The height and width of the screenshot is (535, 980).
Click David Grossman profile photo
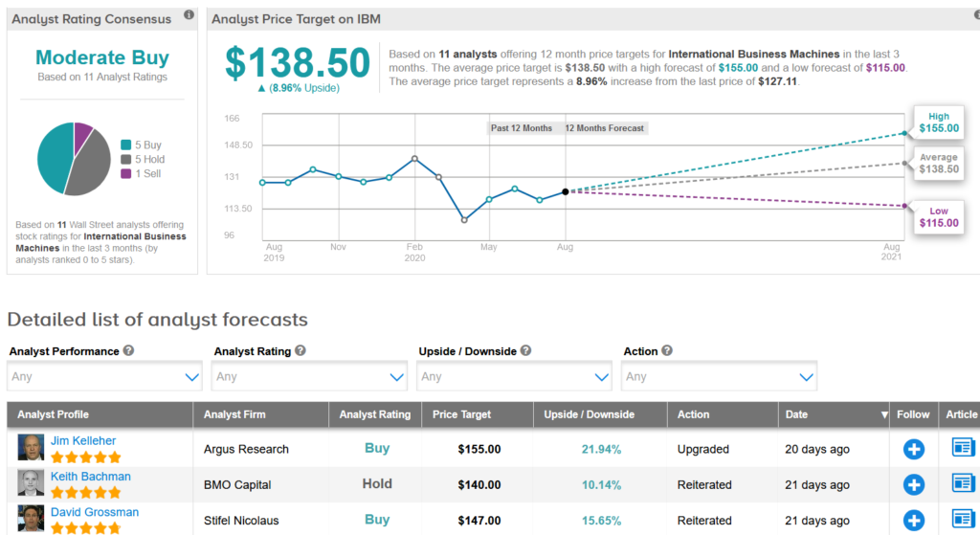coord(31,519)
